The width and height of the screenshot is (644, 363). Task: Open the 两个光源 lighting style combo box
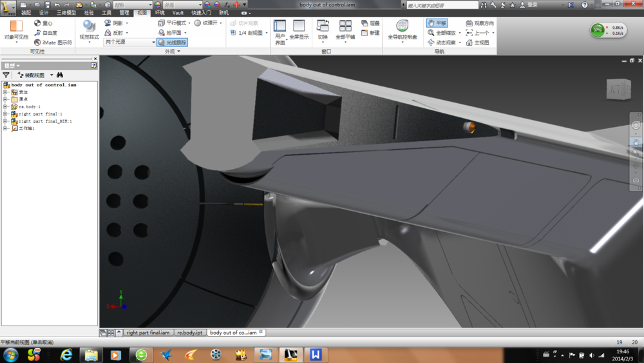click(x=130, y=42)
